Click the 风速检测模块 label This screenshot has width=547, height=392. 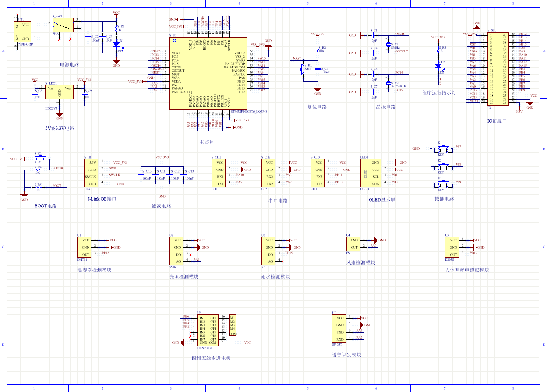click(x=361, y=263)
